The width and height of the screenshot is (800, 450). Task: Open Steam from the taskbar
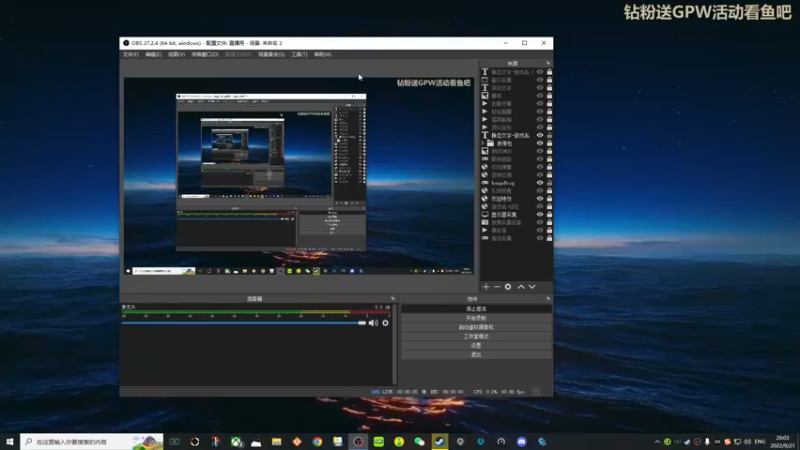coord(440,442)
